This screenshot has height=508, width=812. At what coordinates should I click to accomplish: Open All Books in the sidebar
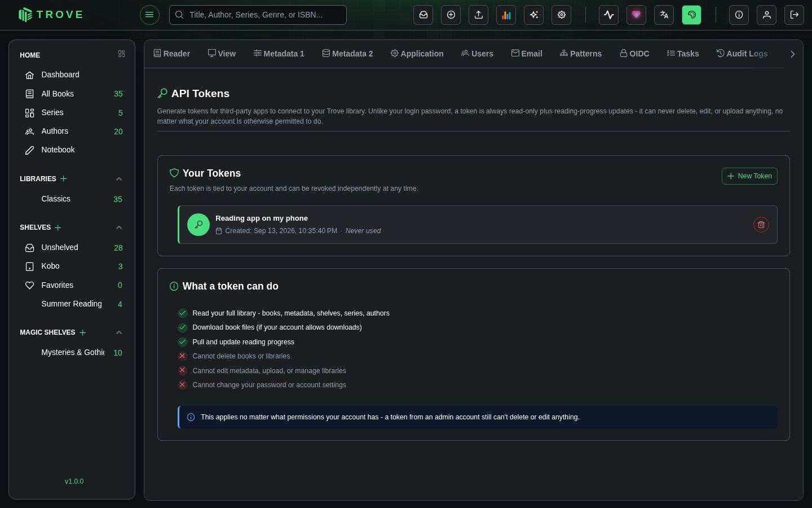pos(72,94)
